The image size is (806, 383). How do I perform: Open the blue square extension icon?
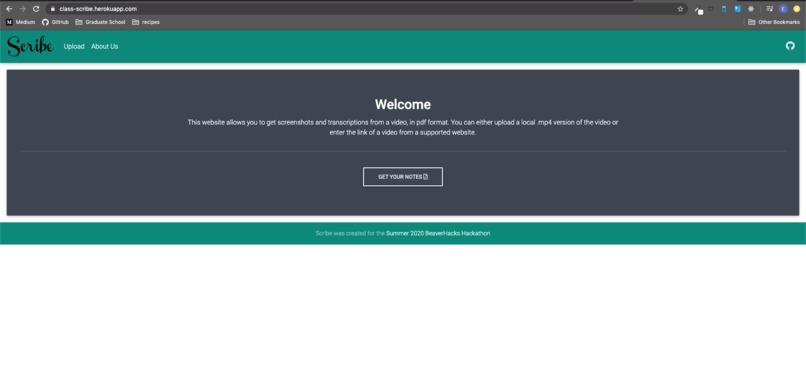click(737, 9)
